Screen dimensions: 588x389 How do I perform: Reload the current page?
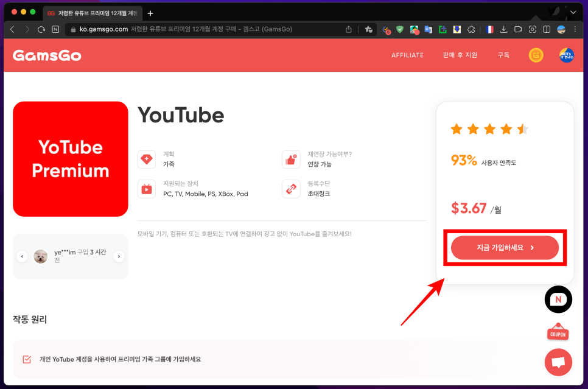pyautogui.click(x=41, y=29)
